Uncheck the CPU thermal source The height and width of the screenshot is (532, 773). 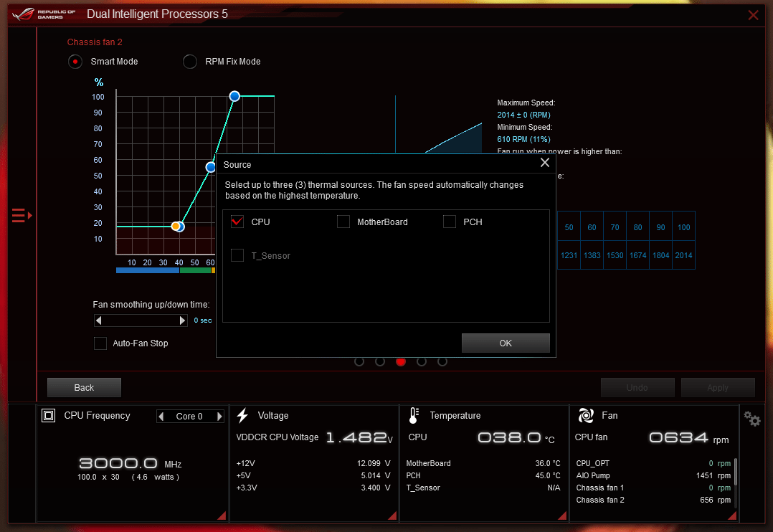coord(237,222)
